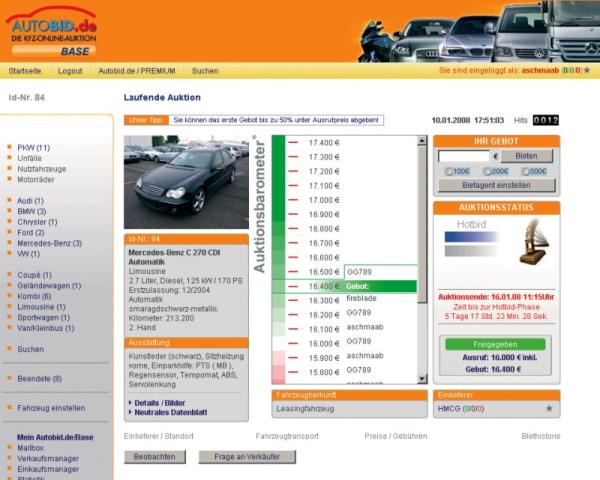Select the 200€ bid increment option
Screen dimensions: 600x480
click(487, 171)
